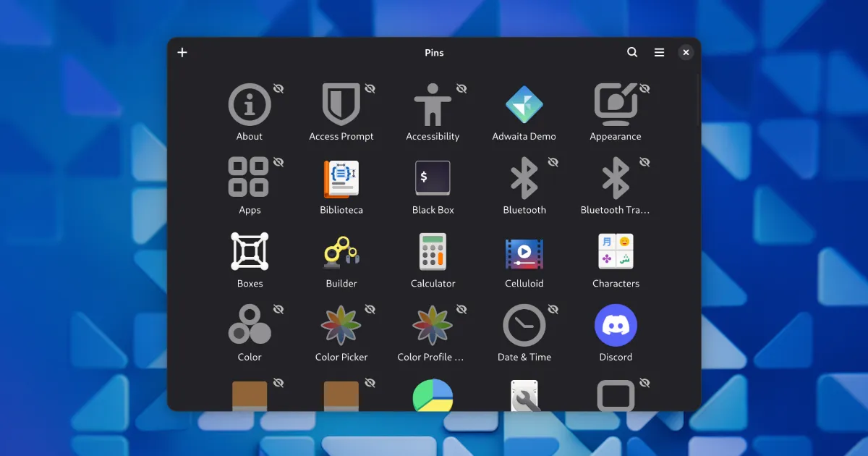Viewport: 868px width, 456px height.
Task: Click the Access Prompt label
Action: point(341,136)
